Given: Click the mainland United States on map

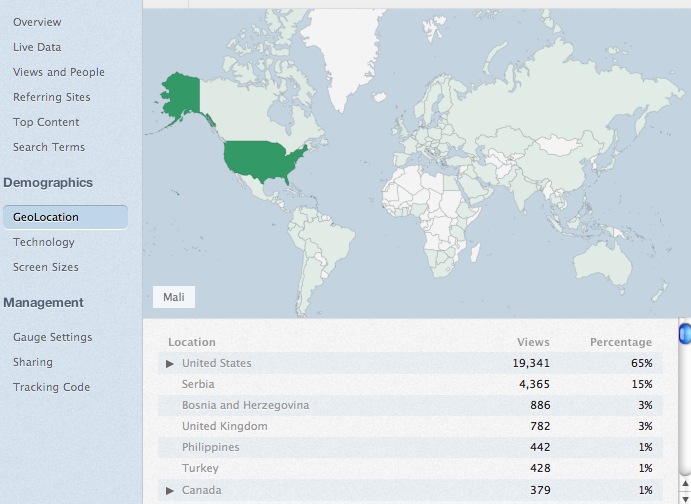Looking at the screenshot, I should coord(260,161).
